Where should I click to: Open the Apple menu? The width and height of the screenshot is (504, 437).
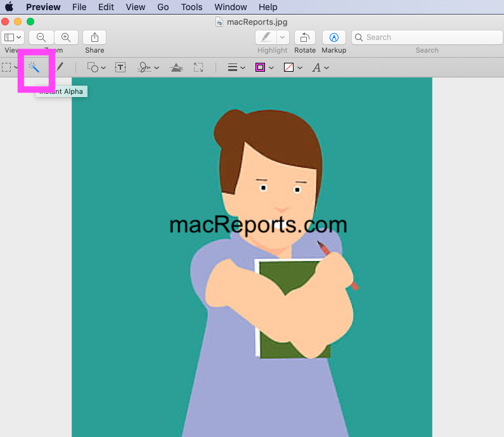(10, 7)
